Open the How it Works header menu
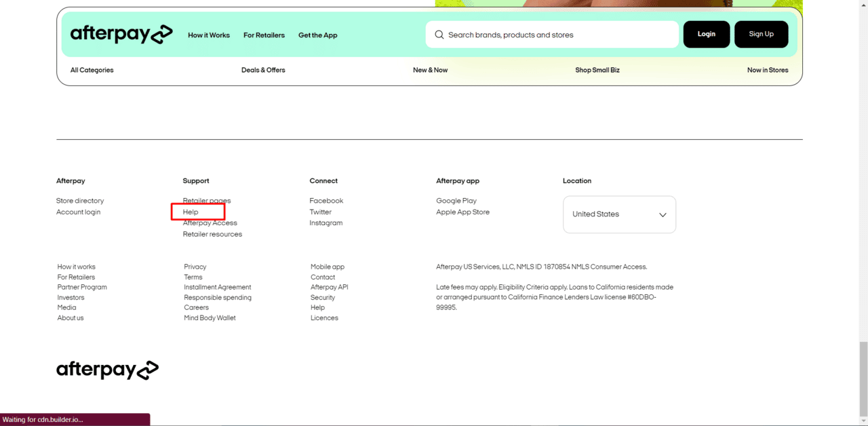868x426 pixels. [x=209, y=35]
